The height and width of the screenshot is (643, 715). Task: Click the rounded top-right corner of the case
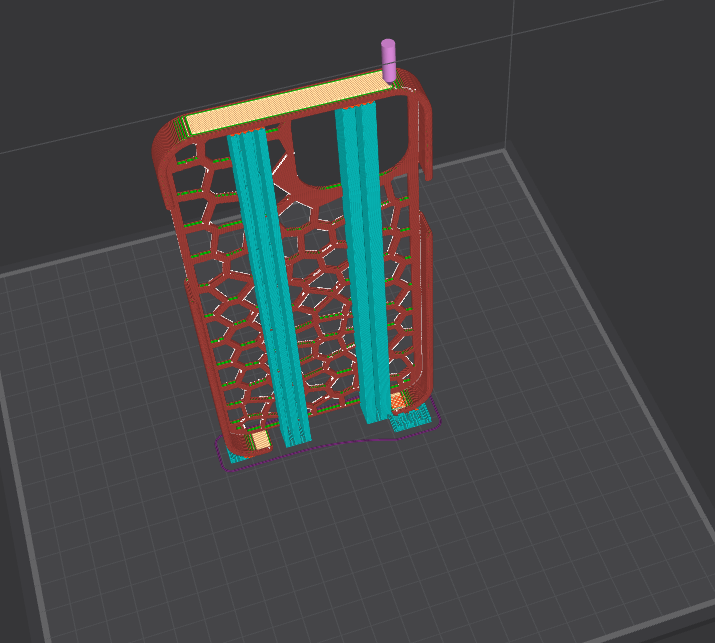[x=422, y=100]
